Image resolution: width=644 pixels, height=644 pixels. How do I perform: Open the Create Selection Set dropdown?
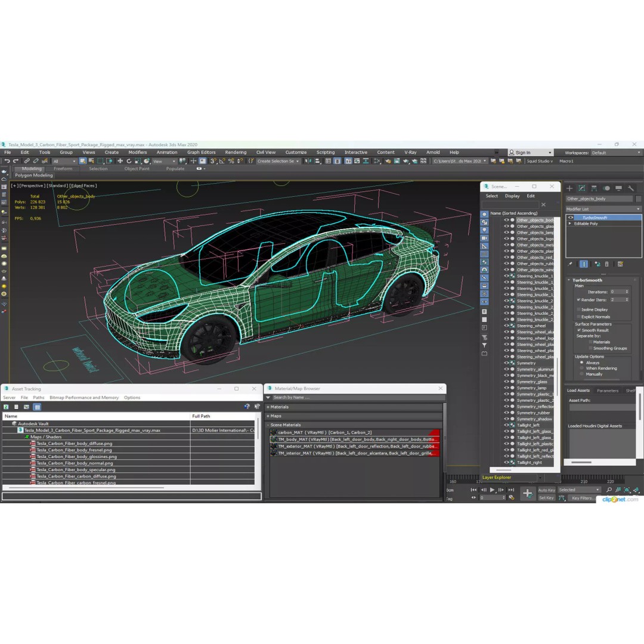[x=278, y=161]
